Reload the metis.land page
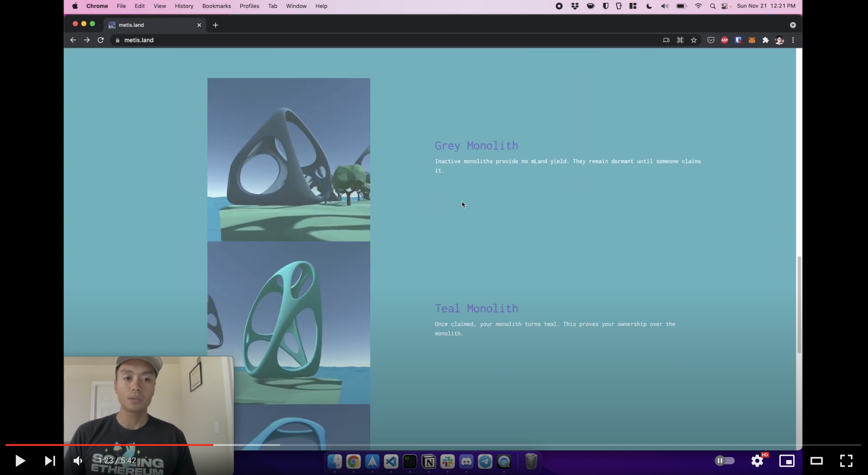Screen dimensions: 868x475 (101, 40)
